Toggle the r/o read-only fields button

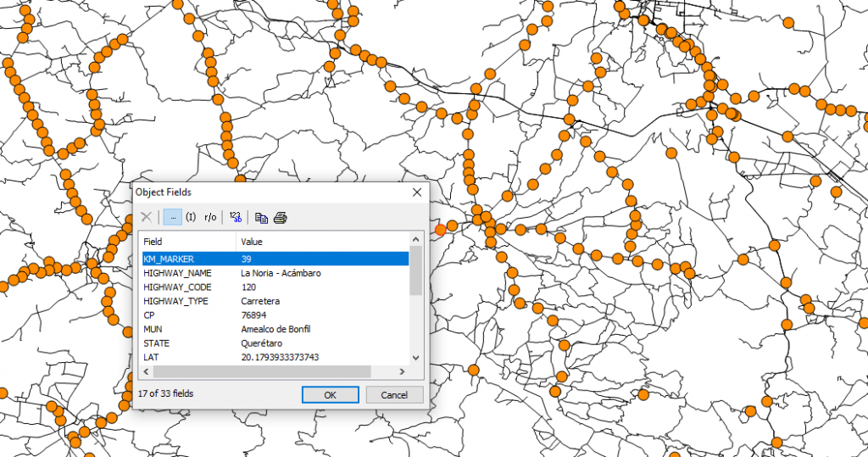[x=210, y=217]
